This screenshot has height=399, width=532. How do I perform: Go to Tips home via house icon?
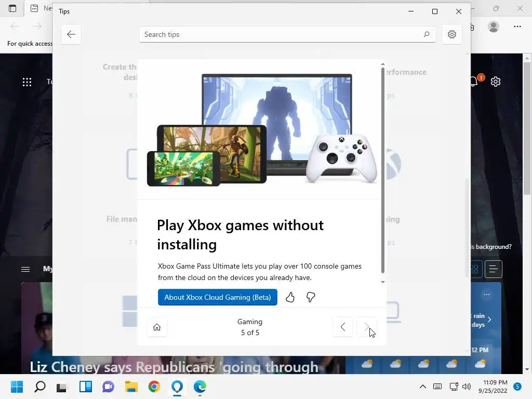click(157, 327)
